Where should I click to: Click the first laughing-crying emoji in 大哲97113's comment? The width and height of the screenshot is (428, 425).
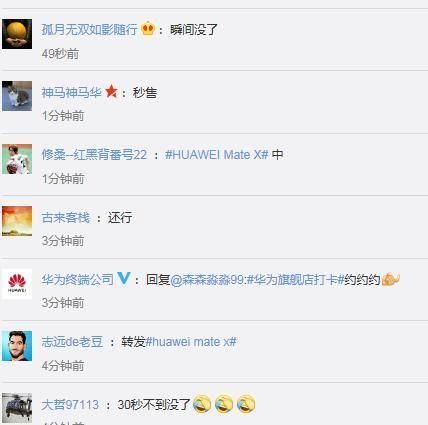202,404
